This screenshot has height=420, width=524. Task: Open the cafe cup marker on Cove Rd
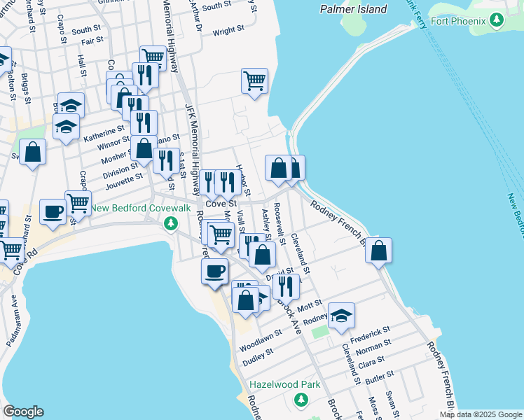53,215
